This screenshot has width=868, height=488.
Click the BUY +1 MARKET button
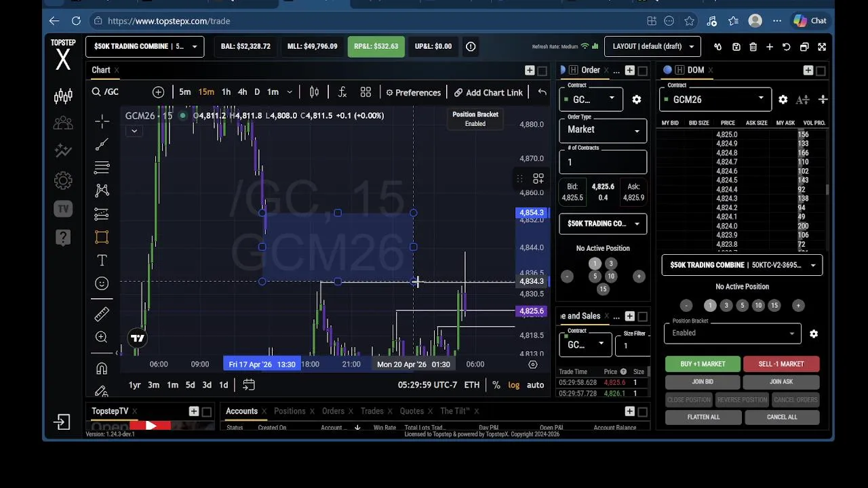click(703, 364)
